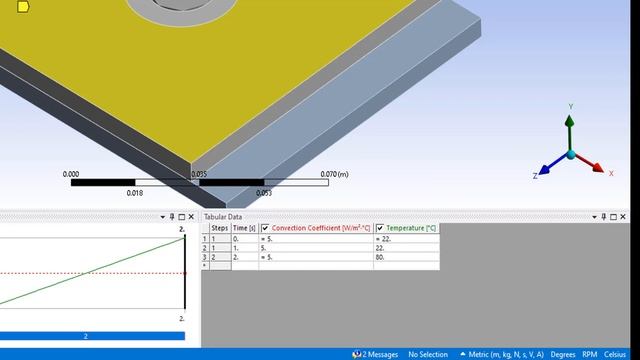
Task: Click the new-row asterisk in Tabular Data
Action: (x=205, y=266)
